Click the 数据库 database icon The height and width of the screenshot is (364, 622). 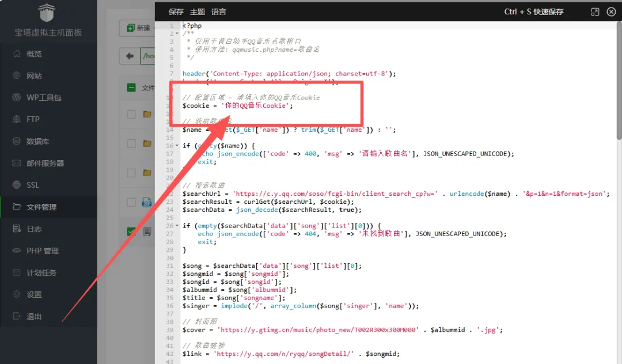[17, 141]
